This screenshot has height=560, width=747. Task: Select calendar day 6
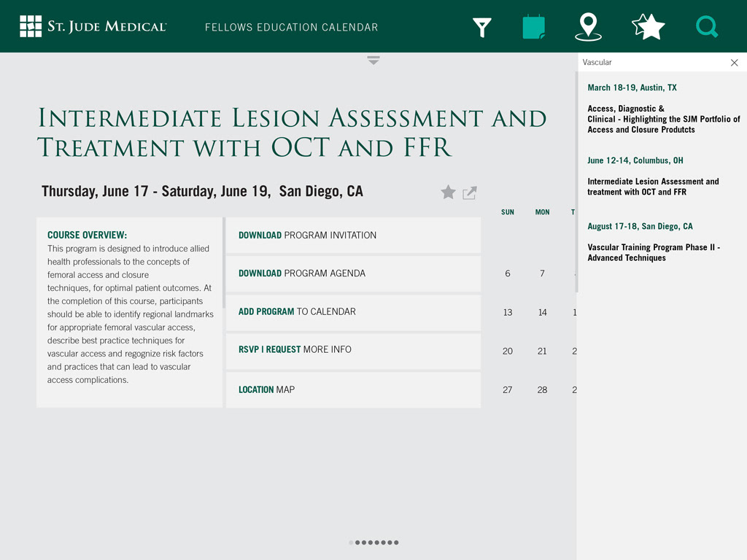coord(508,273)
